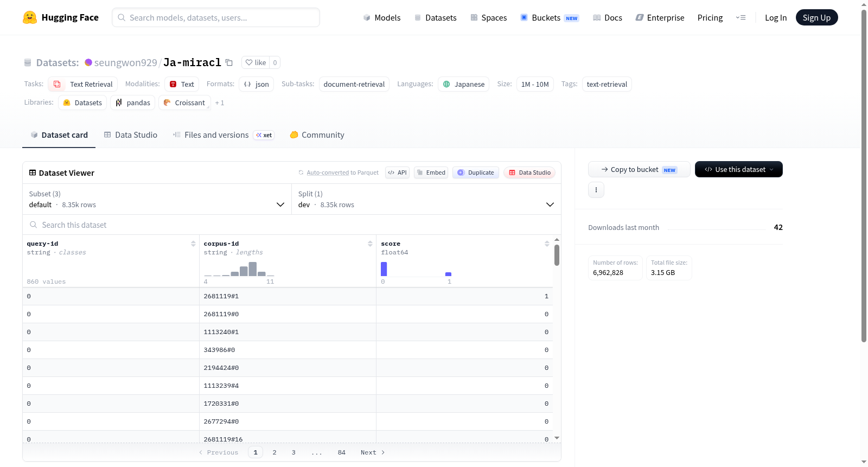Click the cell 1113240#1
Viewport: 868px width, 467px height.
point(288,332)
